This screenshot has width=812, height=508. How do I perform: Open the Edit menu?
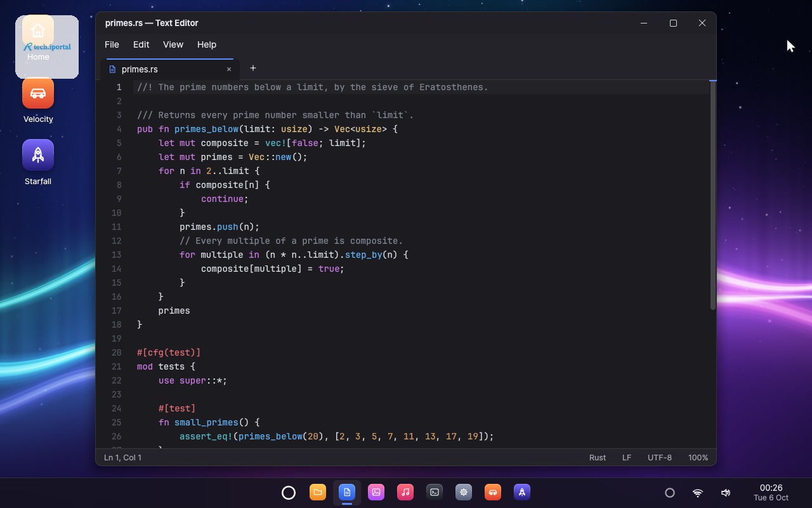pos(141,44)
